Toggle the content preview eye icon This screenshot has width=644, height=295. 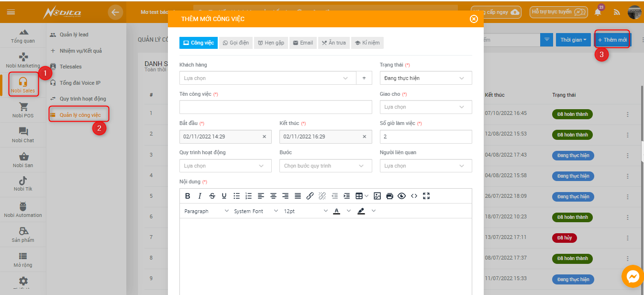[x=401, y=196]
